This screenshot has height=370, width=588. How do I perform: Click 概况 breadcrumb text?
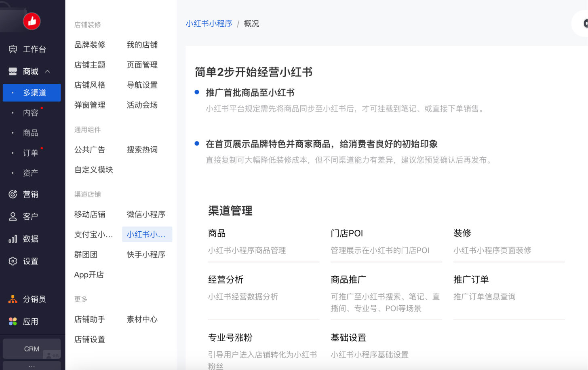(251, 23)
